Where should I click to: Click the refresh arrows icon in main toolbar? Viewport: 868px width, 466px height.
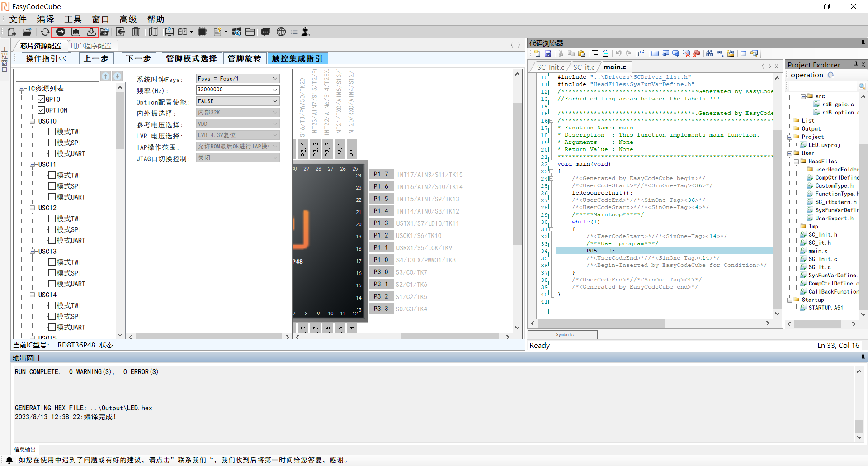click(x=45, y=32)
